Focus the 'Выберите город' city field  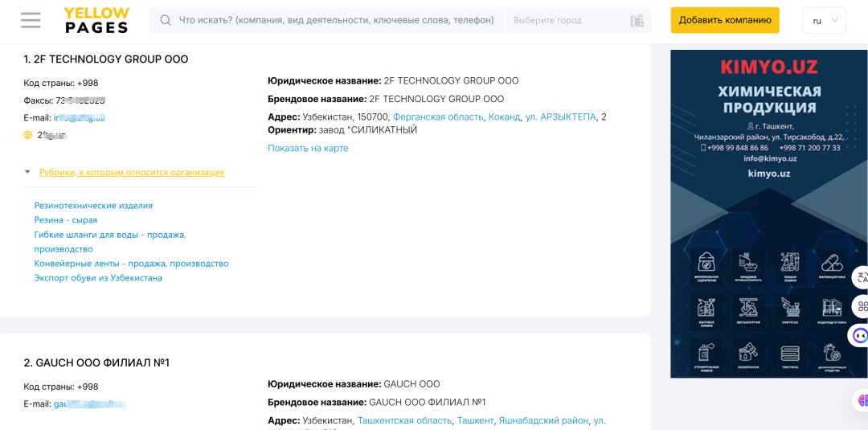click(x=579, y=20)
